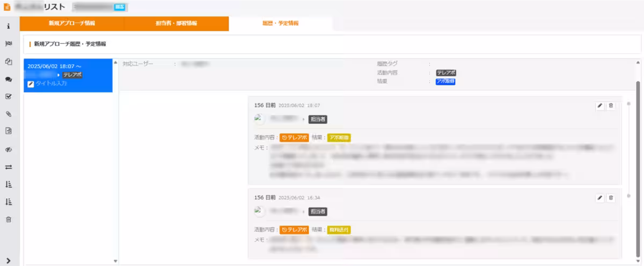This screenshot has height=266, width=644.
Task: Delete the 16:34 history entry
Action: click(x=611, y=198)
